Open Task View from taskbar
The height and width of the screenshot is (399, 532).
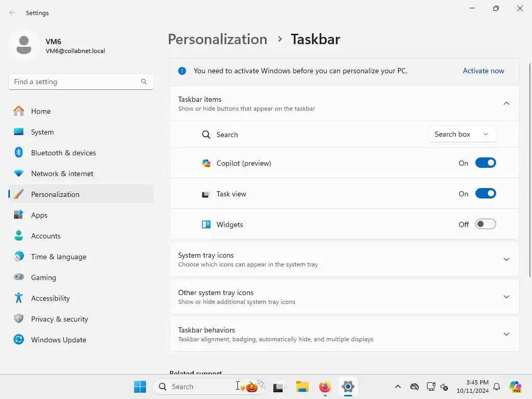click(278, 387)
